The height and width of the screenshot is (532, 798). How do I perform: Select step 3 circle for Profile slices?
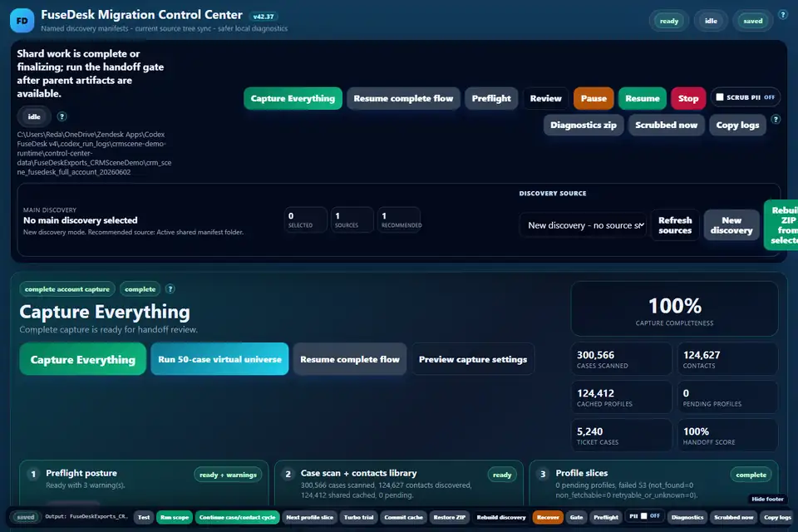coord(543,474)
